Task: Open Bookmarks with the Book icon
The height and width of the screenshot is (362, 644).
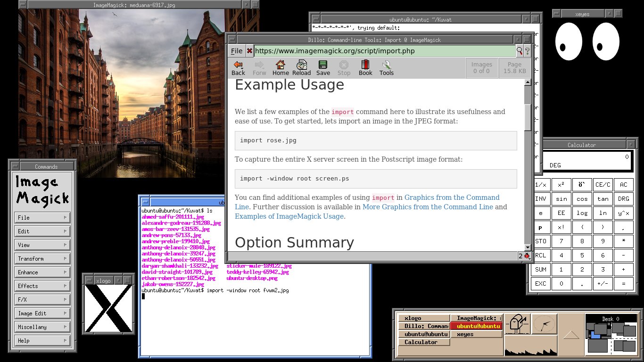Action: pyautogui.click(x=365, y=67)
